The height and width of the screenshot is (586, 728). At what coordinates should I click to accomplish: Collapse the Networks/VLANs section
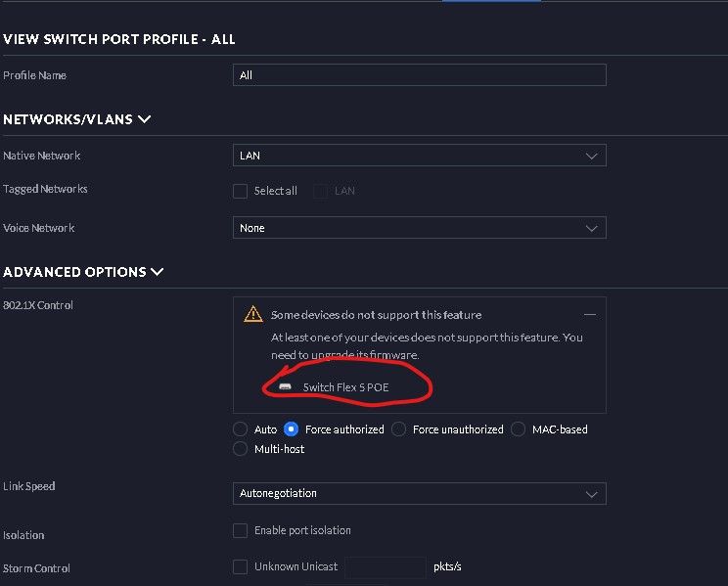coord(145,119)
